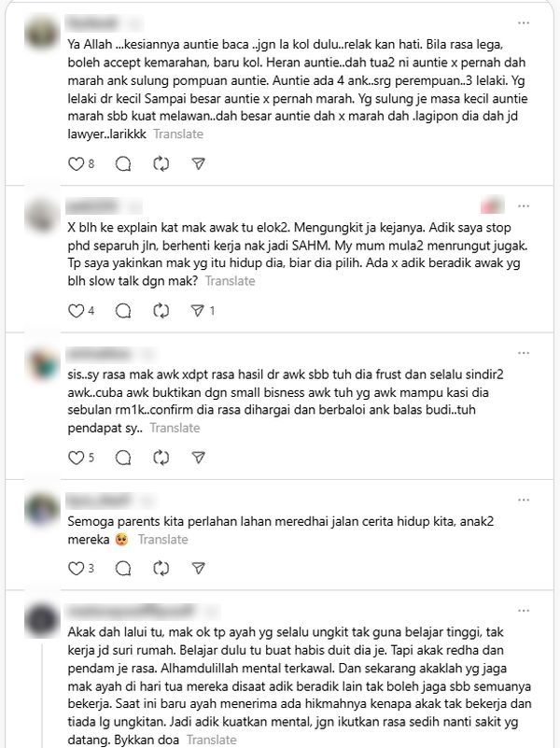Screen dimensions: 560x748
Task: Reply to the comment ending 'lawyer..larikkk'
Action: point(123,164)
